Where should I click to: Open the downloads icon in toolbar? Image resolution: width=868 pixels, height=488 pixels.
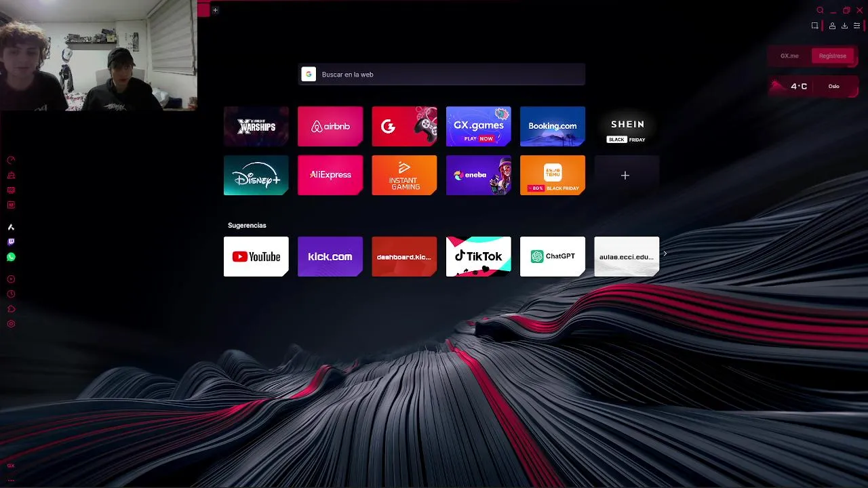(844, 26)
